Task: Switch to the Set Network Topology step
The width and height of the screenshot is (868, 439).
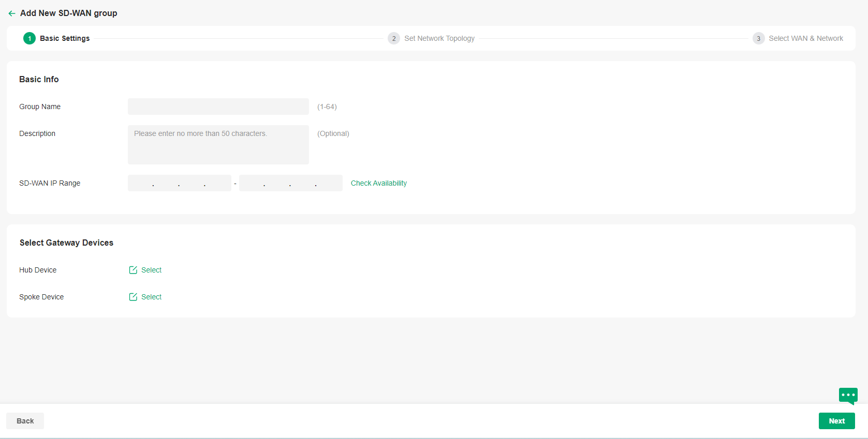Action: [439, 38]
